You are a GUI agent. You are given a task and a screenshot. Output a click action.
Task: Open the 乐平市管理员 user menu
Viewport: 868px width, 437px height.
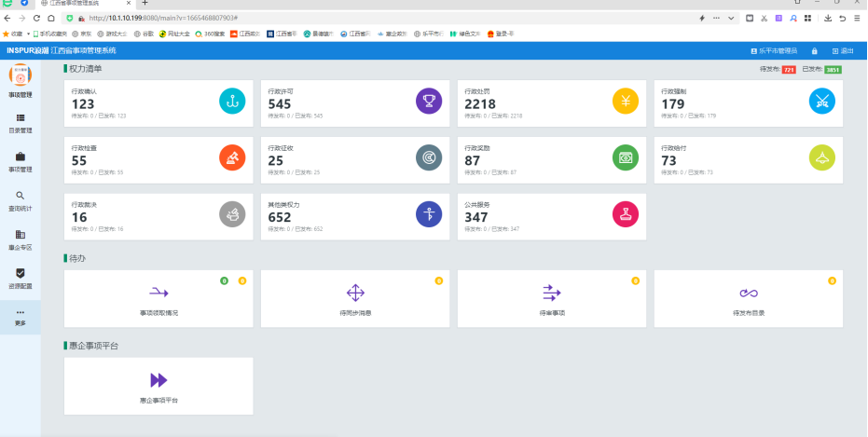click(774, 50)
